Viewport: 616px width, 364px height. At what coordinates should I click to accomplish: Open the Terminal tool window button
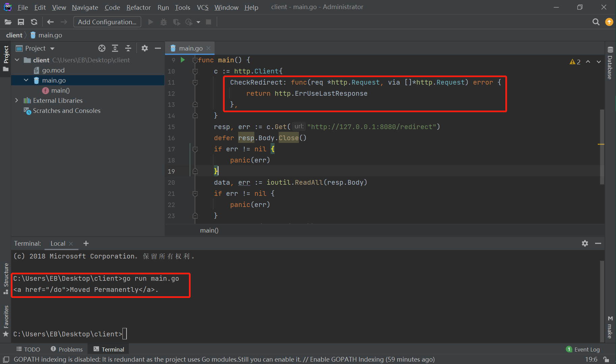click(x=109, y=349)
